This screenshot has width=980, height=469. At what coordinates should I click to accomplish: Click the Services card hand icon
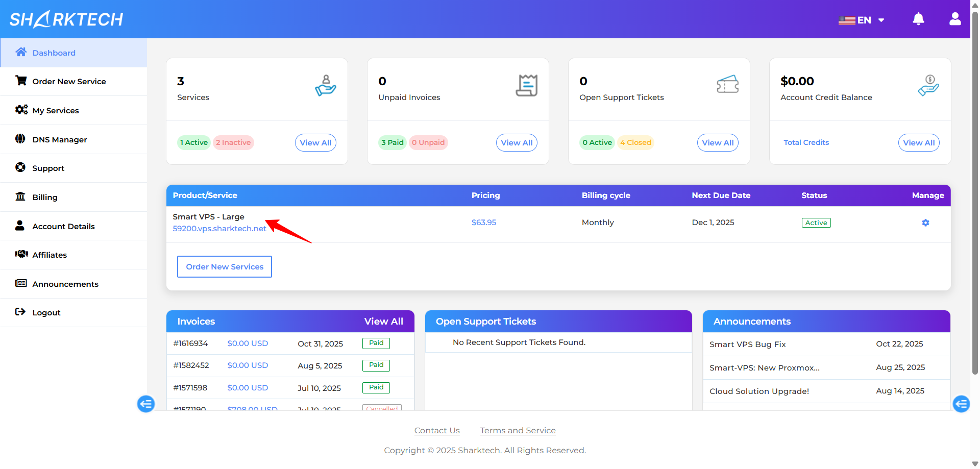pyautogui.click(x=325, y=86)
